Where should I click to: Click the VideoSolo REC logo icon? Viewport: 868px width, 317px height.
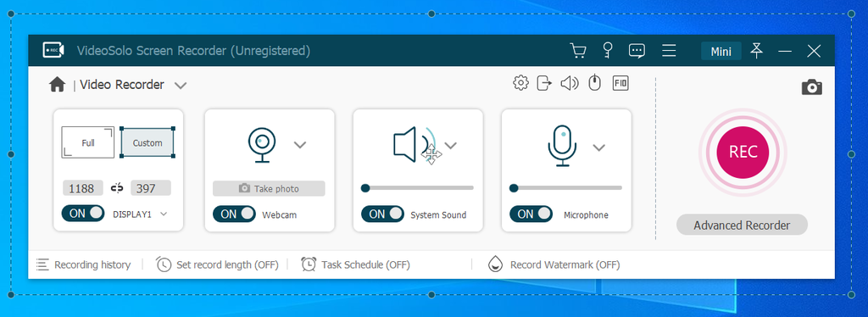click(53, 50)
